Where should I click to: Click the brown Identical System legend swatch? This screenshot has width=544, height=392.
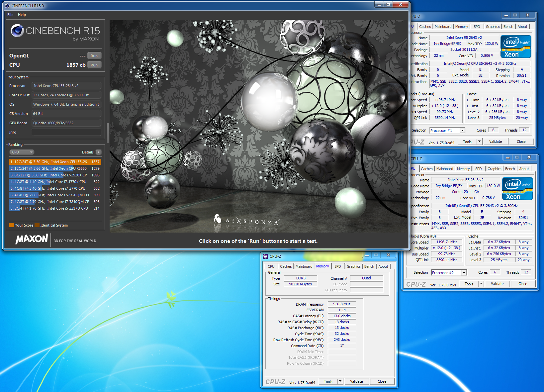(37, 225)
